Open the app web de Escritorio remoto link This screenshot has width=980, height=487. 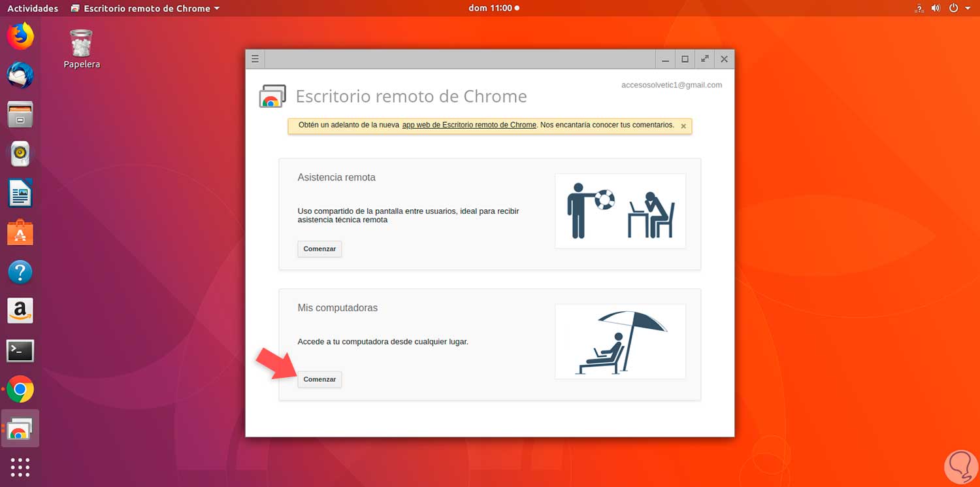pos(469,125)
